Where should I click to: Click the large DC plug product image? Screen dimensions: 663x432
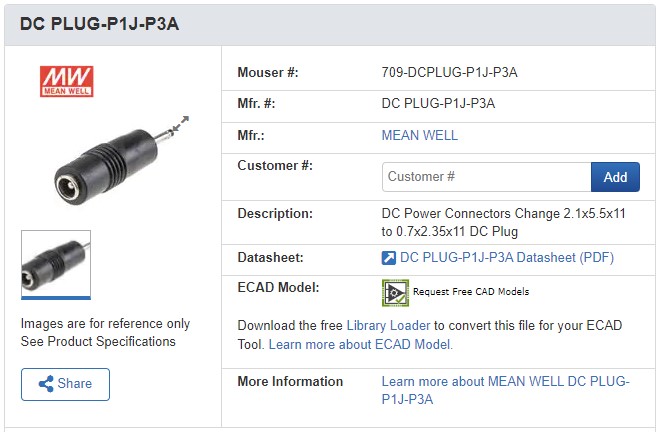click(110, 160)
